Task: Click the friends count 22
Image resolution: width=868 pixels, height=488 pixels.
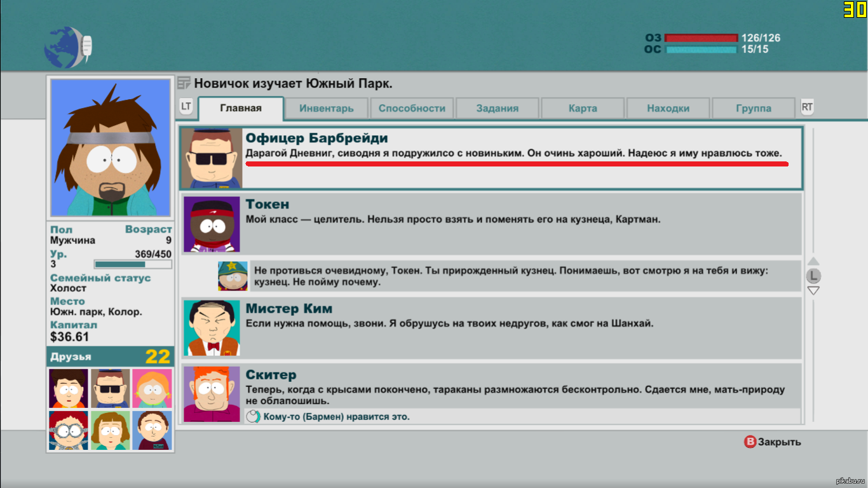Action: click(x=158, y=356)
